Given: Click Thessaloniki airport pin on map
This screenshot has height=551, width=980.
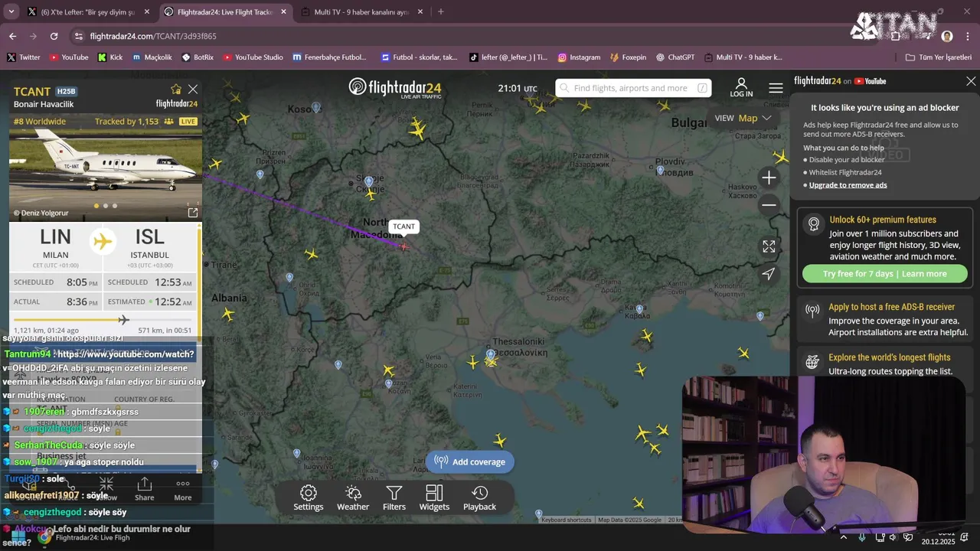Looking at the screenshot, I should tap(490, 355).
